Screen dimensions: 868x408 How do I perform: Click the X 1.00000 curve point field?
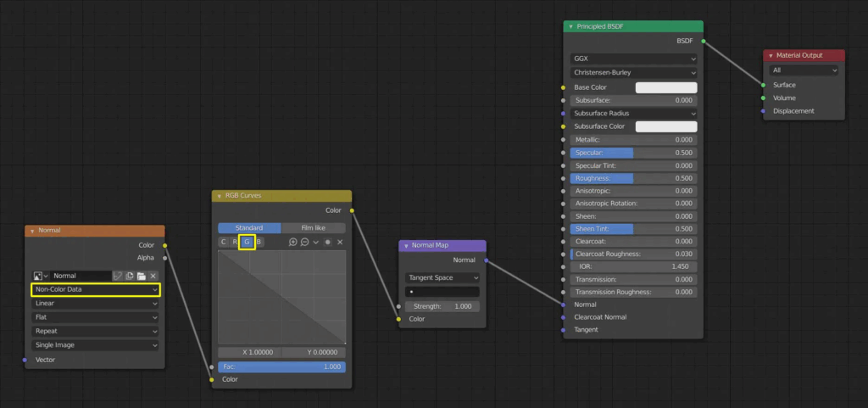(x=250, y=352)
